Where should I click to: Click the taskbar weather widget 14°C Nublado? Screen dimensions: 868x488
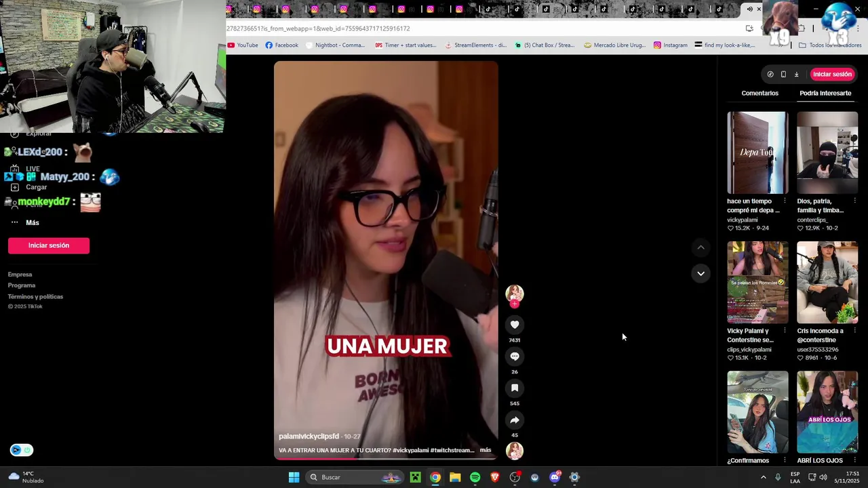26,477
